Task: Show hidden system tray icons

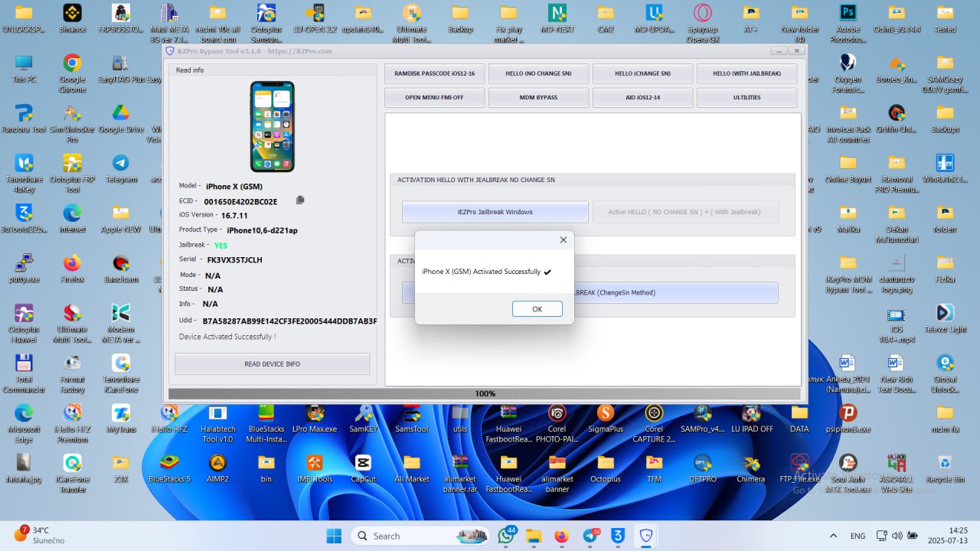Action: point(833,536)
